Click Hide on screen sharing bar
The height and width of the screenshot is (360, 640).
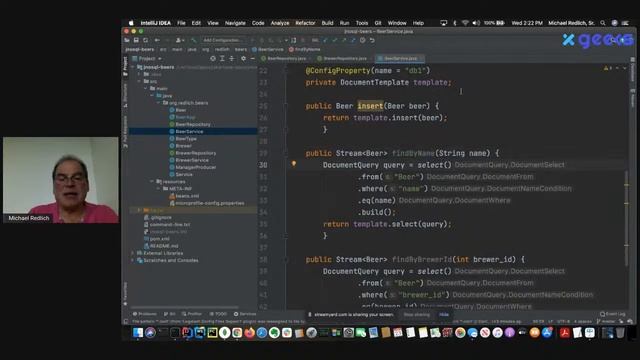tap(444, 314)
